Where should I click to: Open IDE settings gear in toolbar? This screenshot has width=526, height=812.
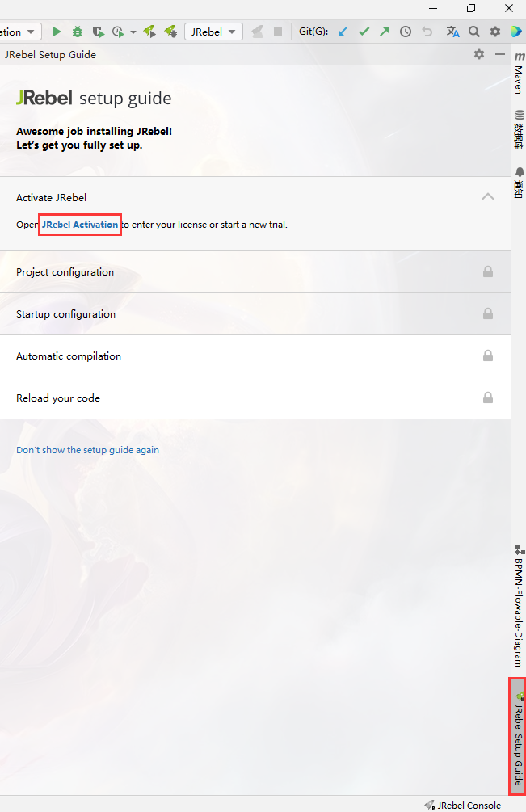pos(495,32)
